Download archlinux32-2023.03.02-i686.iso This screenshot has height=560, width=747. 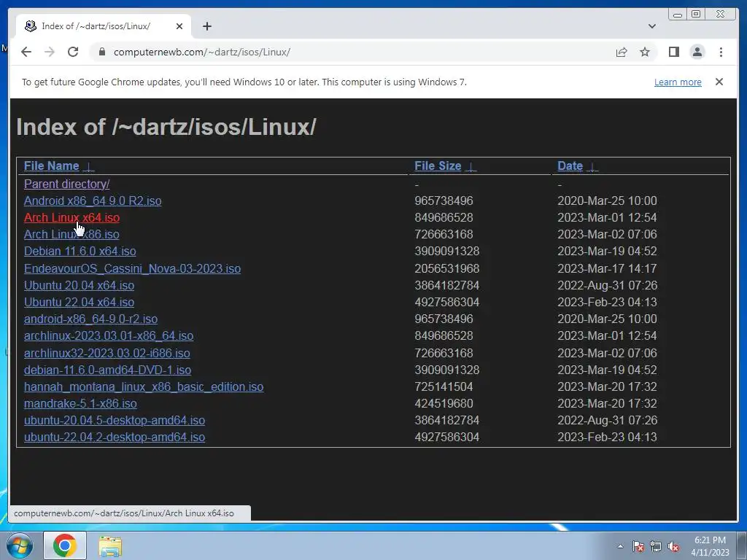pos(107,353)
